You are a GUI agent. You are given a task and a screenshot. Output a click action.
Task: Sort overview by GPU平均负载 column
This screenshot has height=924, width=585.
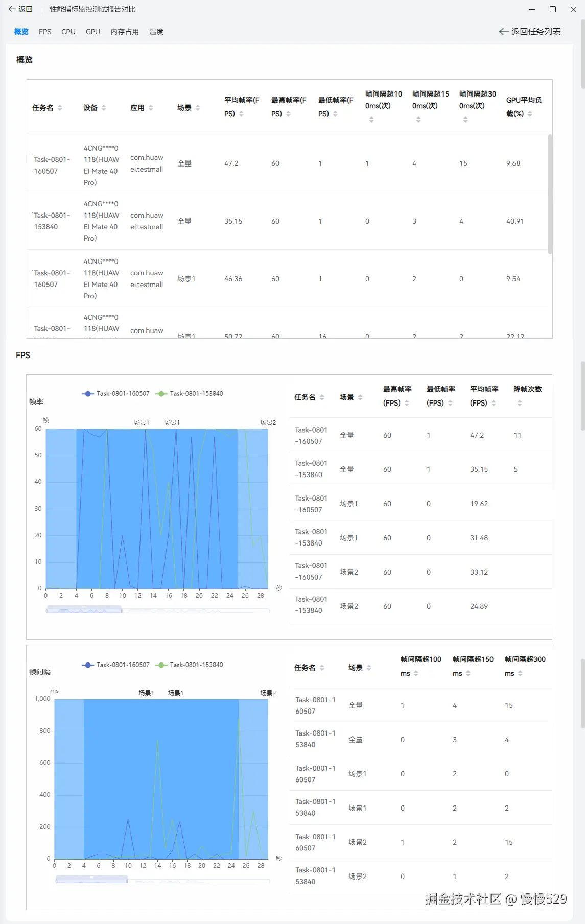point(530,114)
